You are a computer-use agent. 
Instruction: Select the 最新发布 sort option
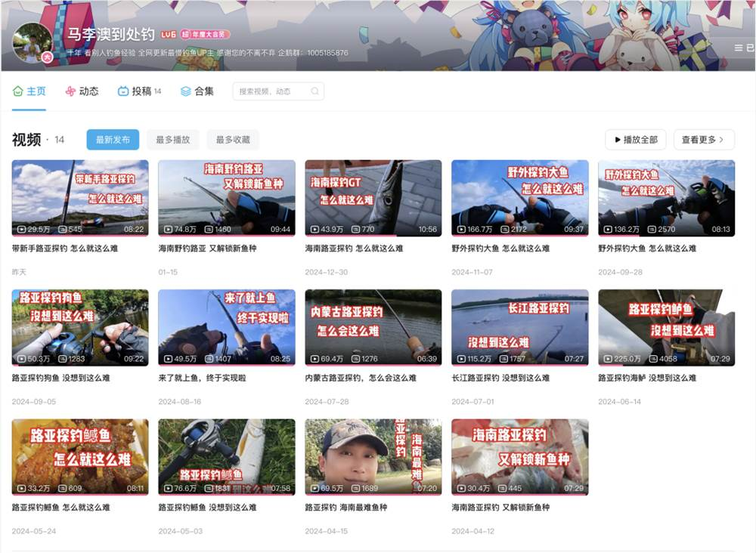[113, 139]
